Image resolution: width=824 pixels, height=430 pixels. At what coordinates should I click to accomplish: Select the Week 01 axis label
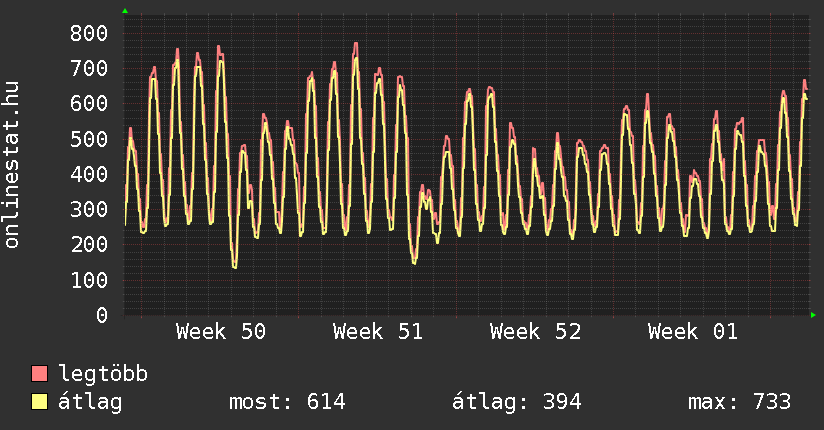pos(692,331)
